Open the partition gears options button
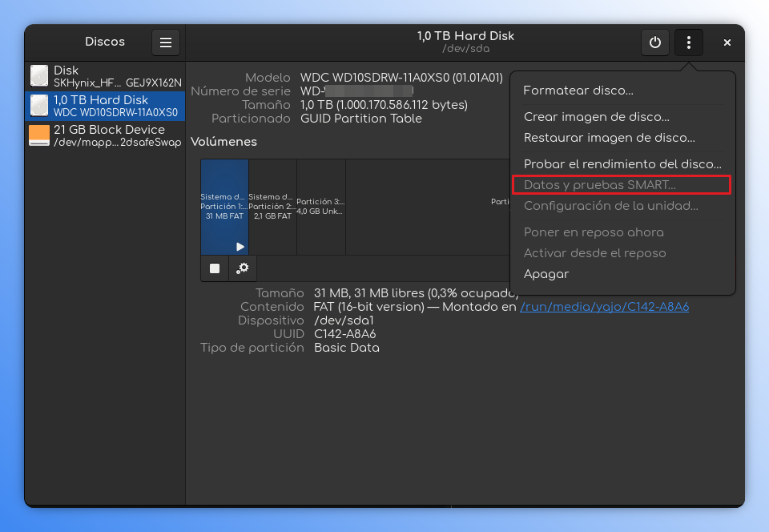This screenshot has height=532, width=769. [243, 268]
